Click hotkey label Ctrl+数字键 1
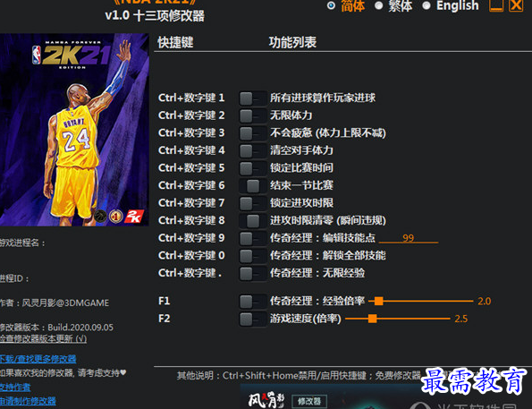The width and height of the screenshot is (532, 409). click(x=191, y=98)
